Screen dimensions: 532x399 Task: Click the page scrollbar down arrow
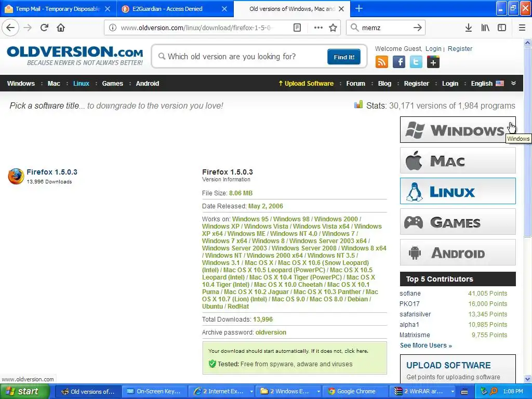[x=528, y=379]
